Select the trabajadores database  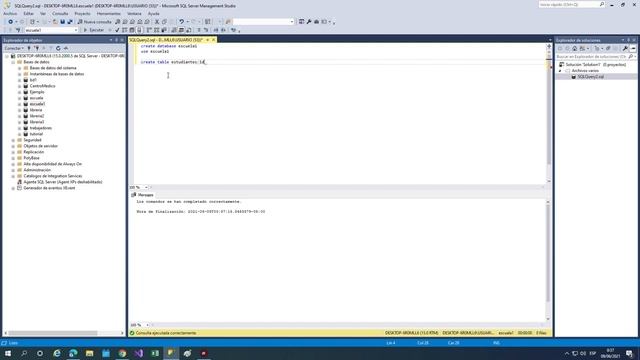click(x=40, y=128)
